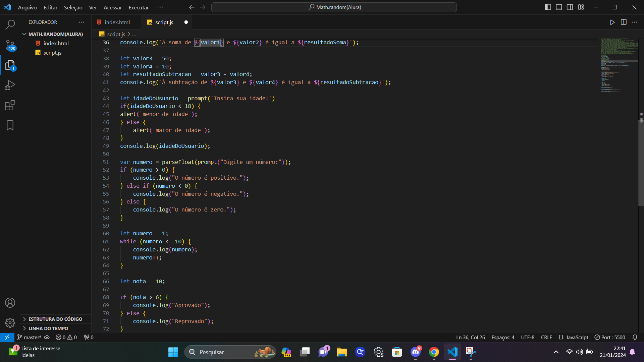This screenshot has width=644, height=362.
Task: Split the editor to the right
Action: pos(624,22)
